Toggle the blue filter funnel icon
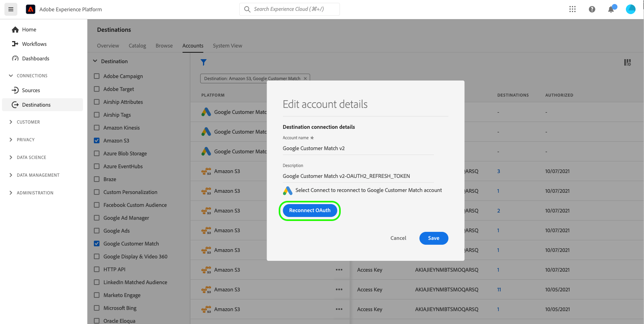 (203, 62)
